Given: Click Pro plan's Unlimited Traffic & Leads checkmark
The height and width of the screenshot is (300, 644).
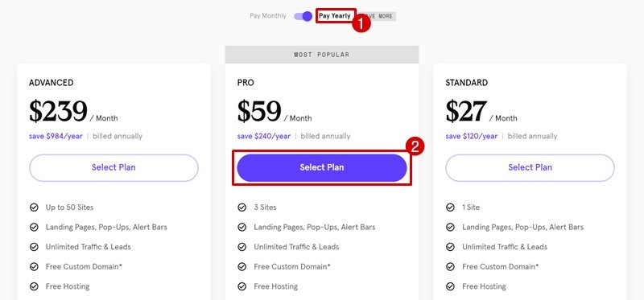Looking at the screenshot, I should (242, 247).
